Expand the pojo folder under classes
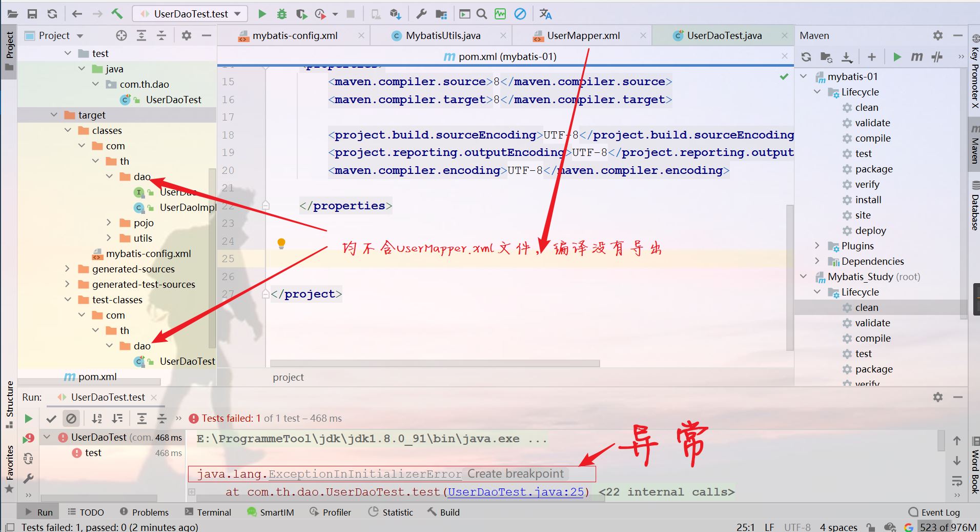Viewport: 980px width, 532px height. (109, 223)
